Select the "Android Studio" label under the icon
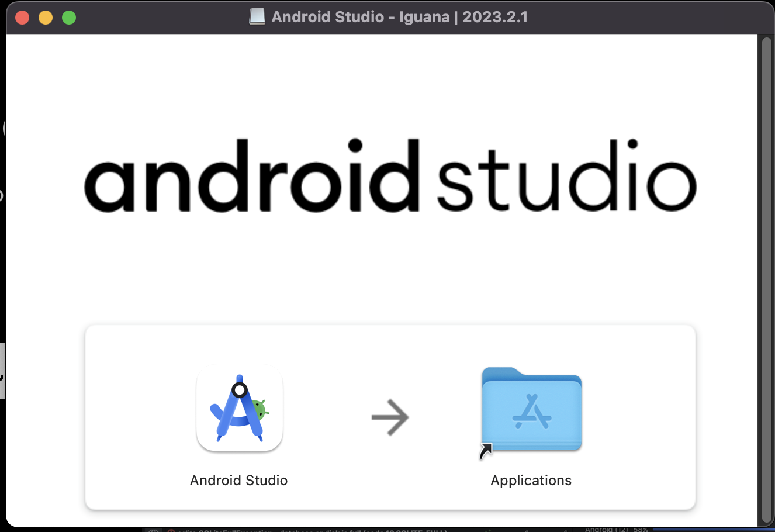Image resolution: width=775 pixels, height=532 pixels. point(238,481)
